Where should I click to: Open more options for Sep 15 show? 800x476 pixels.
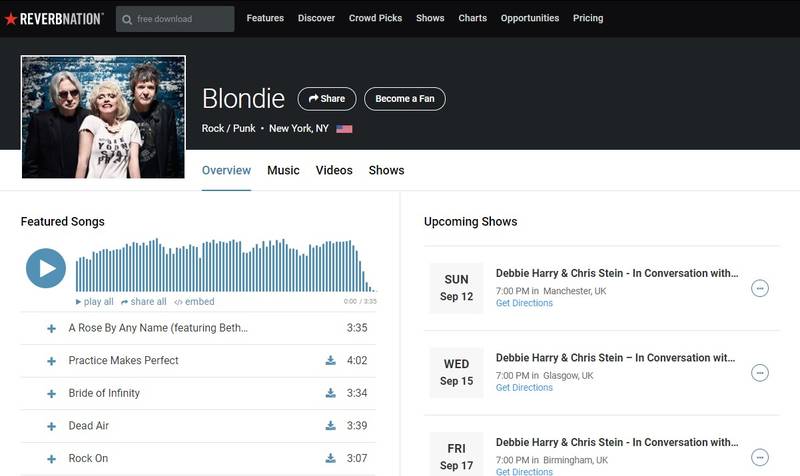[x=760, y=373]
